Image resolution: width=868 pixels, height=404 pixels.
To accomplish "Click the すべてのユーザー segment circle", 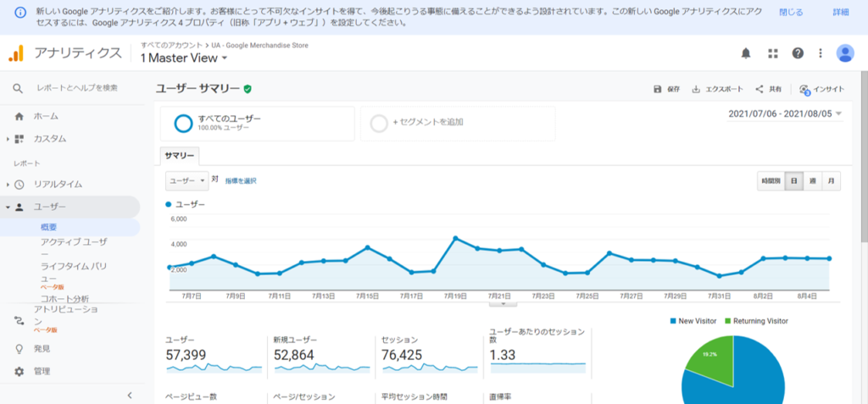I will pos(183,124).
